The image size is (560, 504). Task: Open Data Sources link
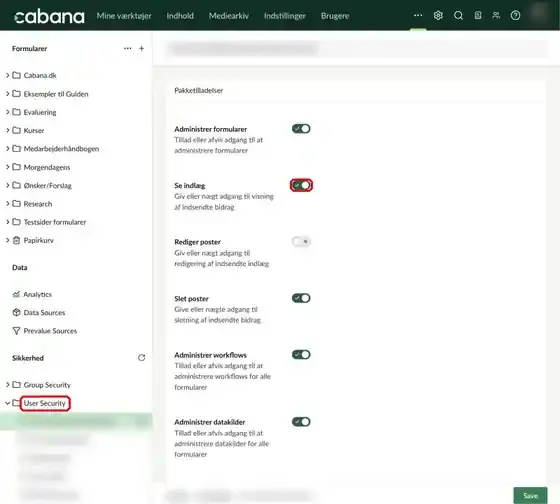[44, 313]
